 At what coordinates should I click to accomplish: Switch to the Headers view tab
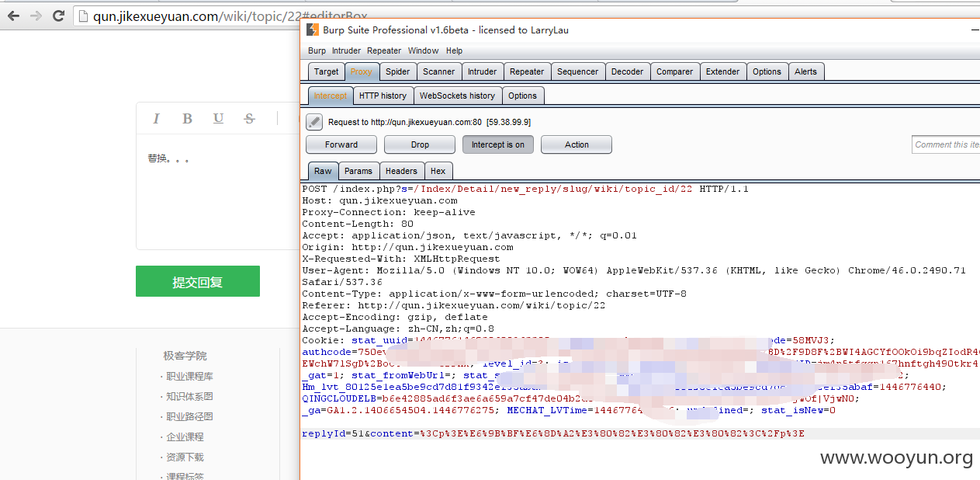coord(401,171)
